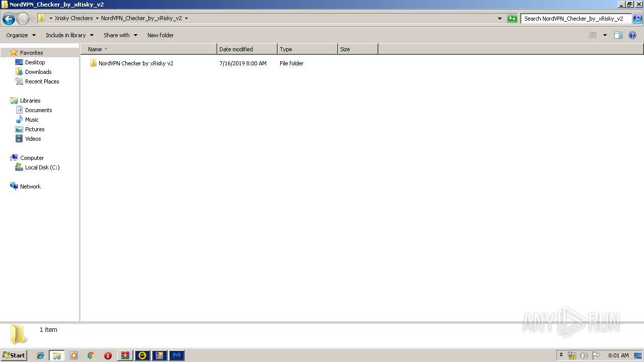Select the NordVPN Checker by xRisky v2 folder
Image resolution: width=644 pixels, height=362 pixels.
click(x=136, y=63)
